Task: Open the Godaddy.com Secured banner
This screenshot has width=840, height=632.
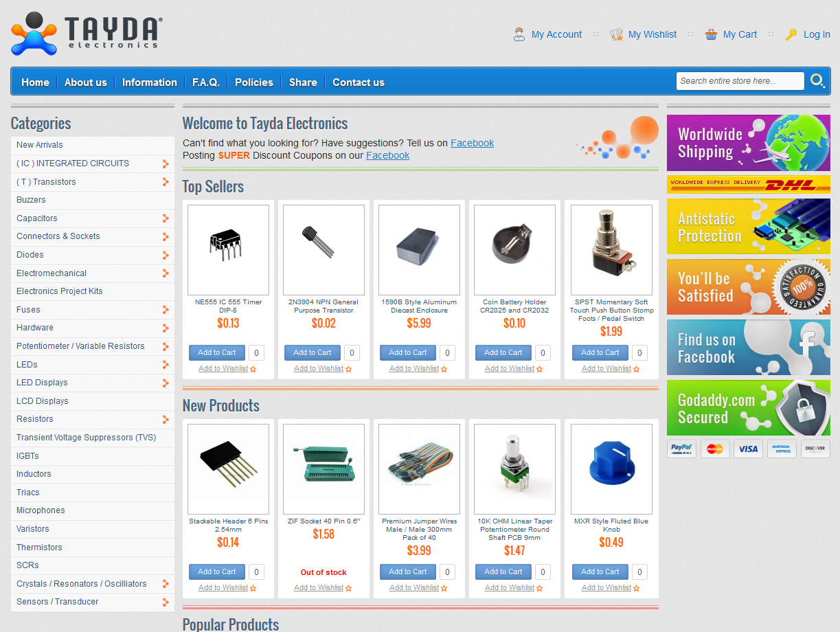Action: pos(749,408)
